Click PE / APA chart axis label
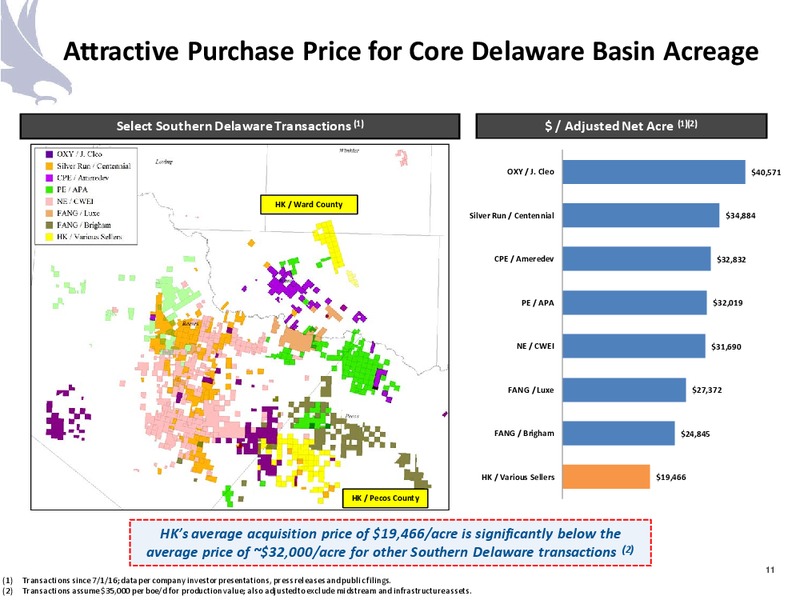The height and width of the screenshot is (600, 800). pos(537,303)
